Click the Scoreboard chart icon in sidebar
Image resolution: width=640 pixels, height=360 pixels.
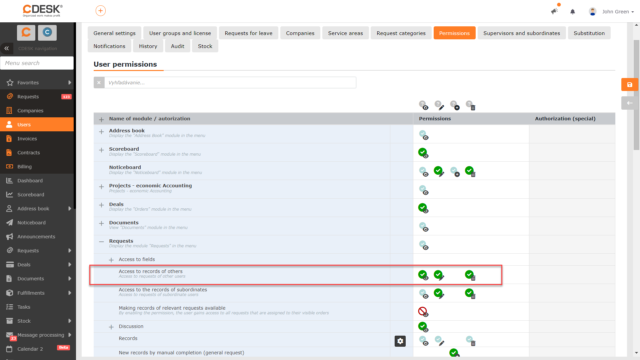click(9, 195)
